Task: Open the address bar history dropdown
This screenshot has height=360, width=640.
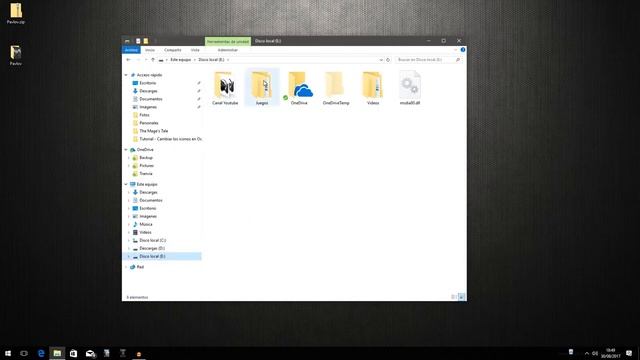Action: [x=381, y=60]
